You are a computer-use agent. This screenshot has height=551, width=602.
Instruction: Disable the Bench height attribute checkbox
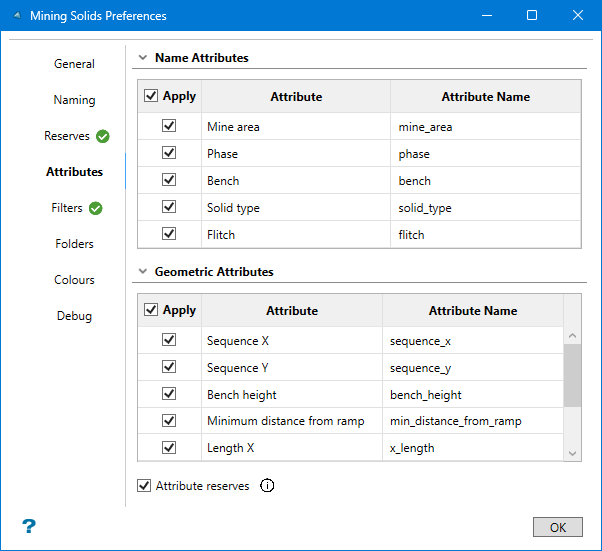[169, 394]
